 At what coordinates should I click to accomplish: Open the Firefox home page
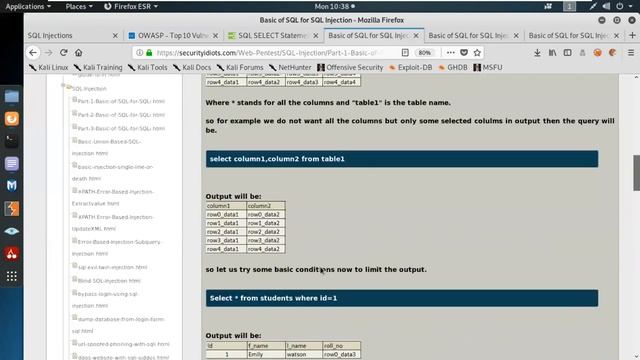tap(78, 53)
